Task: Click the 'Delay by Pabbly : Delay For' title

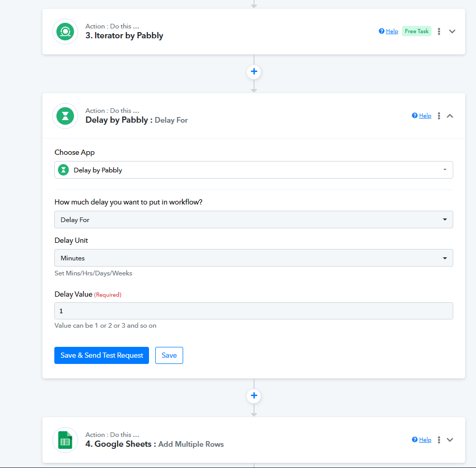Action: click(x=137, y=120)
